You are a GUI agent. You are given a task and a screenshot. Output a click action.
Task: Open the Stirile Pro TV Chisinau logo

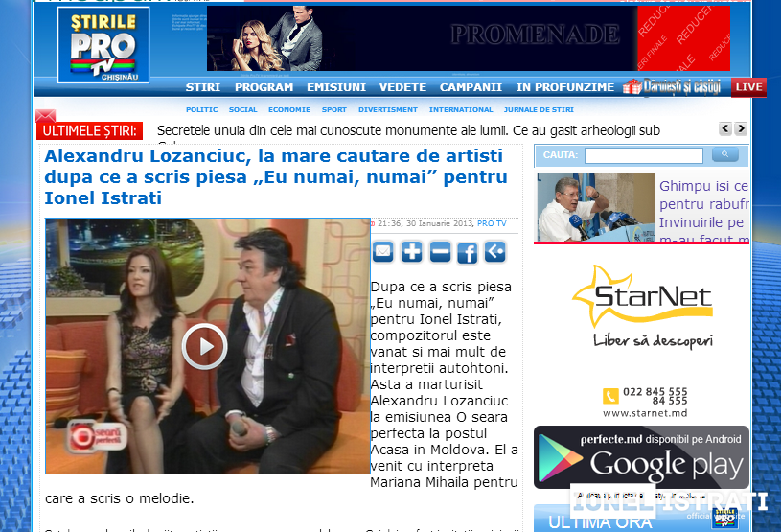point(103,45)
